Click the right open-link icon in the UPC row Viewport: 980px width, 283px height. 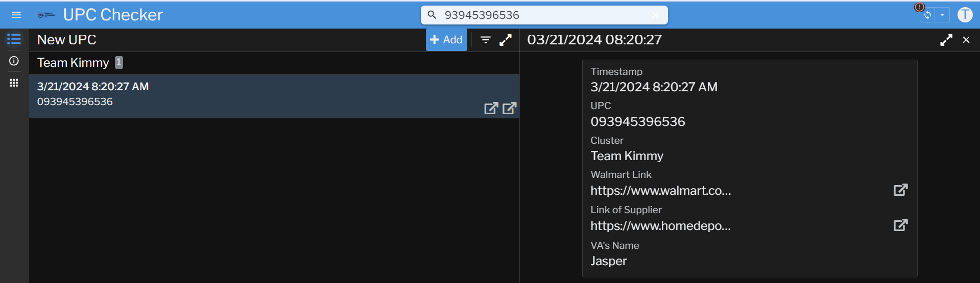[x=509, y=108]
